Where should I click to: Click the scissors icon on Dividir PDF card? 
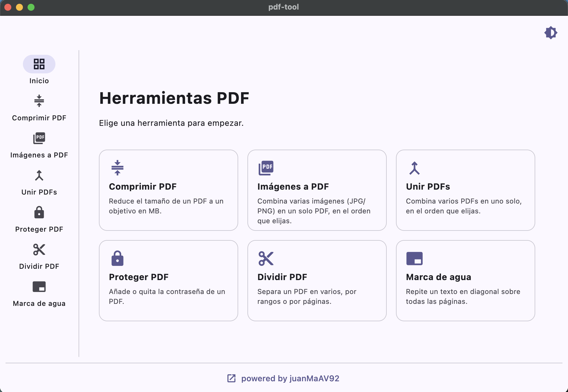coord(266,258)
